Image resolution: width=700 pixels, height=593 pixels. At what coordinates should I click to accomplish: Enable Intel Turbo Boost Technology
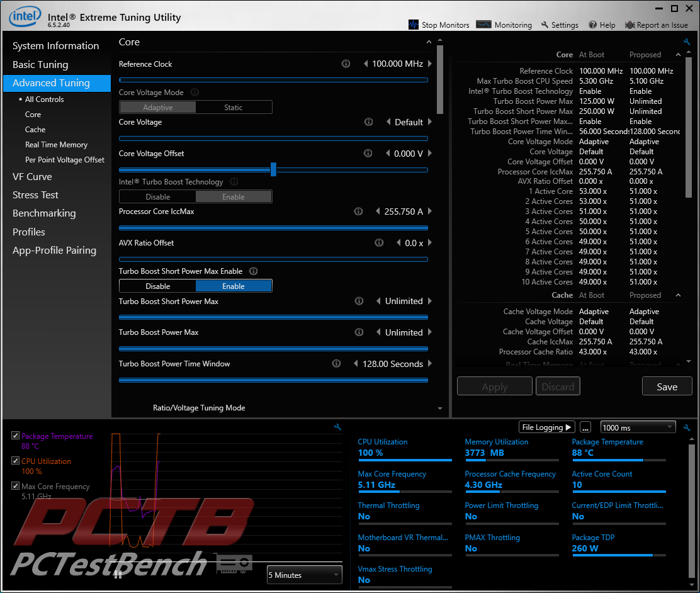pyautogui.click(x=234, y=196)
